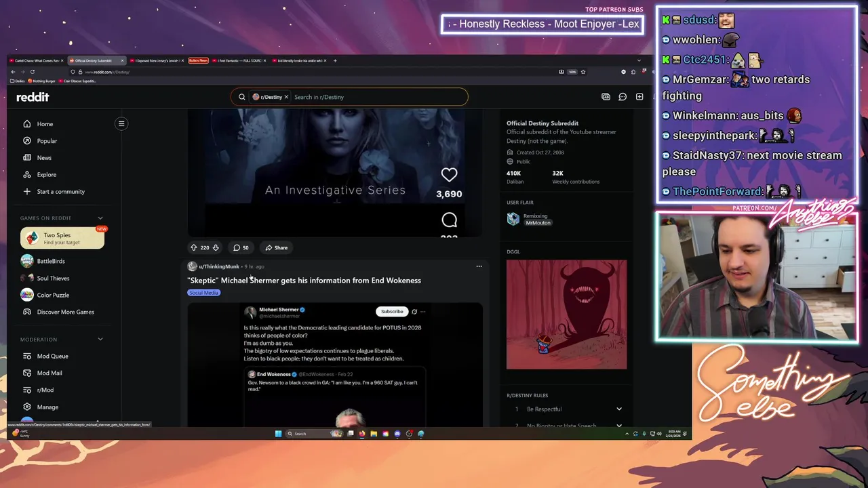Remove r/Destiny filter from search

(286, 97)
